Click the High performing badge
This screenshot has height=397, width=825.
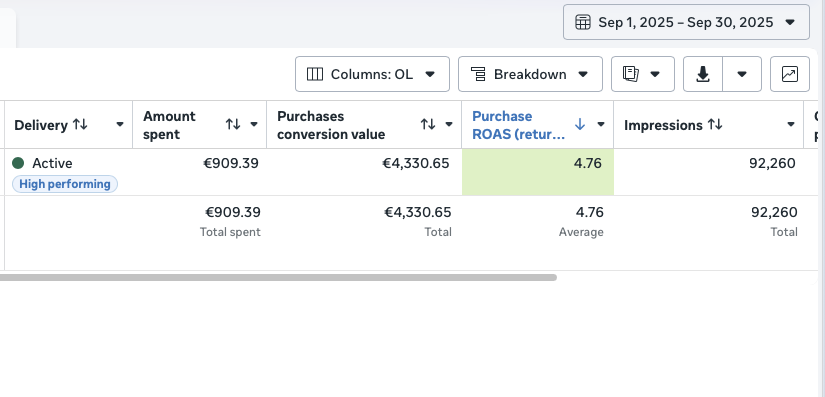coord(65,184)
